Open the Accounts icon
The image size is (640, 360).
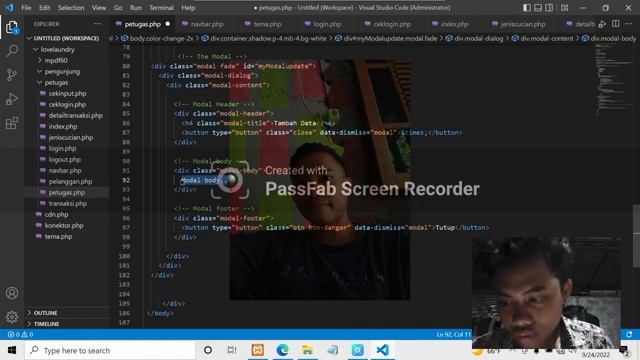coord(12,293)
